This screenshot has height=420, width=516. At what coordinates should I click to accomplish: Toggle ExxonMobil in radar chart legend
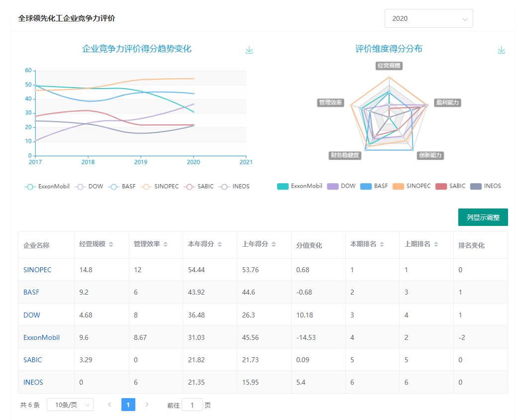(x=300, y=186)
